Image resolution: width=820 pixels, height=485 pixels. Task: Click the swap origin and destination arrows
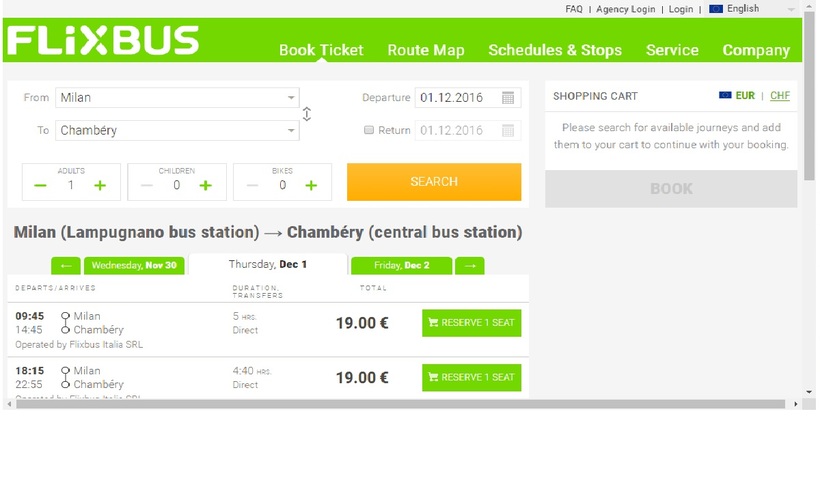[307, 114]
